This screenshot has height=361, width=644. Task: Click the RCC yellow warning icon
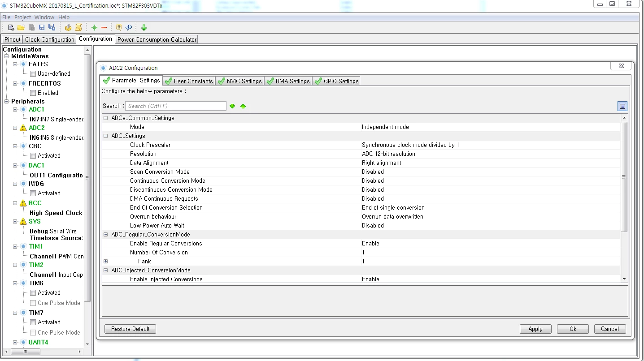click(x=23, y=203)
